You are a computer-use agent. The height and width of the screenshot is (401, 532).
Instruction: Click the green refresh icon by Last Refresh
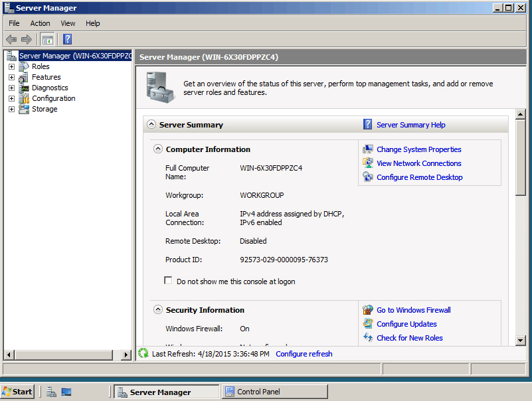pos(143,353)
